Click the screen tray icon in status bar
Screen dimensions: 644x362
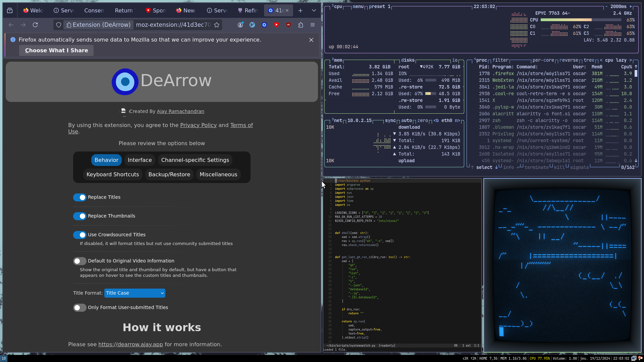coord(634,358)
